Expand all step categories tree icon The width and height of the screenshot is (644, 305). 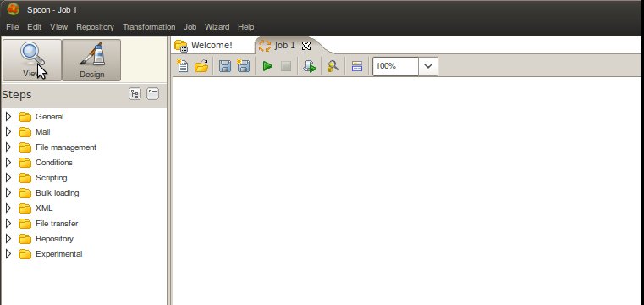(135, 94)
